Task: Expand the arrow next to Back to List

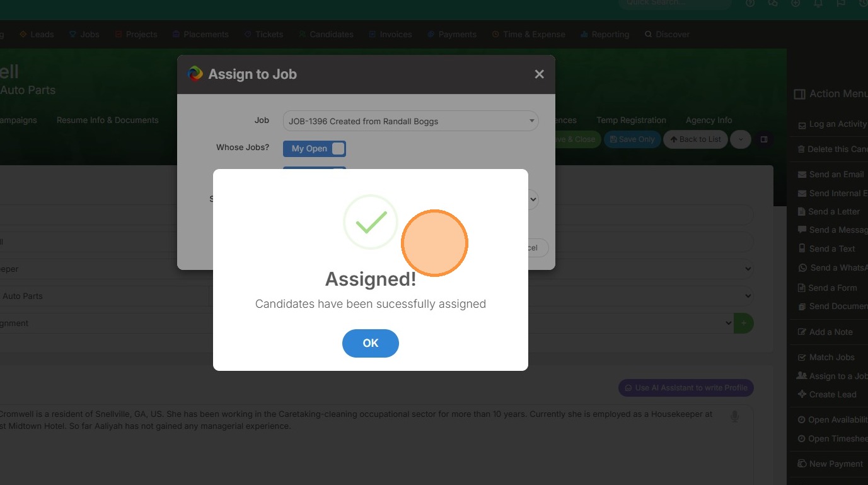Action: coord(741,139)
